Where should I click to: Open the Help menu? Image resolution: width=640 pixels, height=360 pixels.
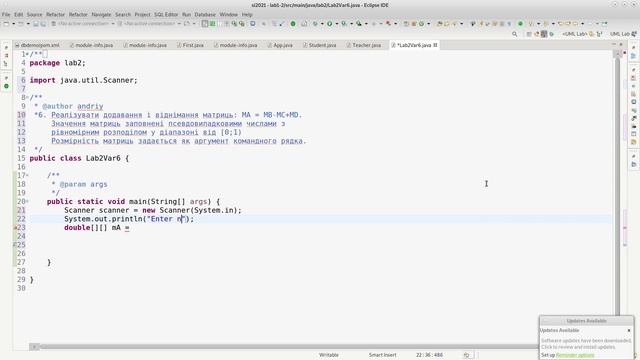tap(247, 14)
